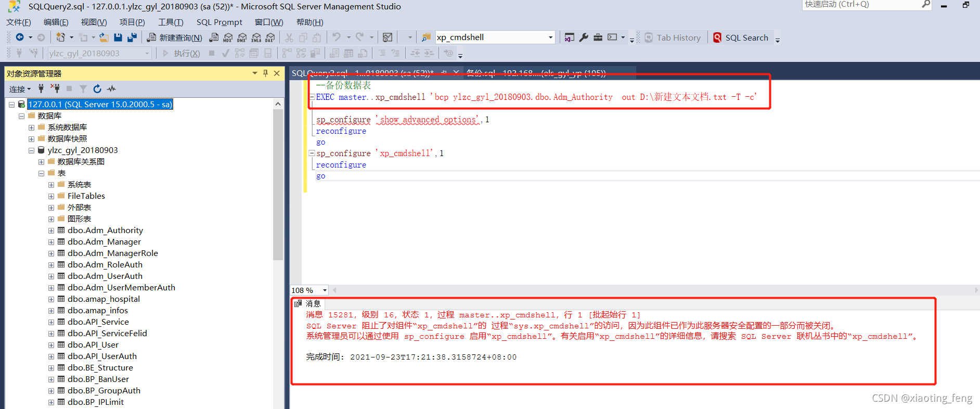980x409 pixels.
Task: Click the database engine query icon
Action: [x=214, y=37]
